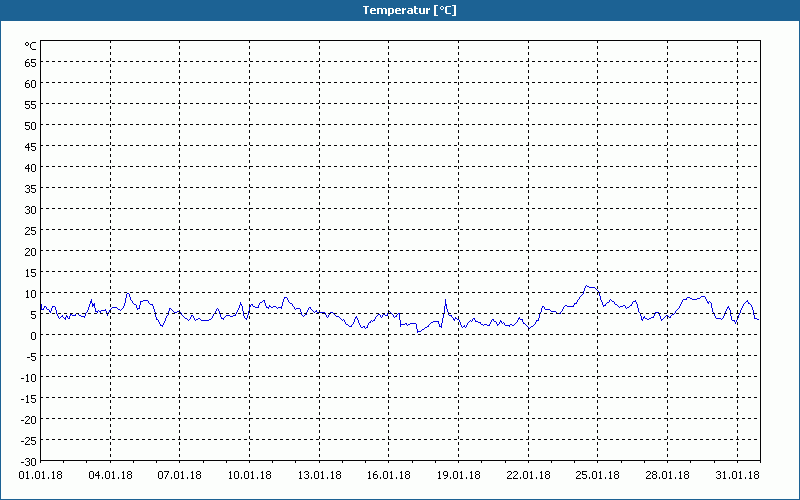Click the 01.01.18 date label
This screenshot has width=800, height=500.
[40, 475]
